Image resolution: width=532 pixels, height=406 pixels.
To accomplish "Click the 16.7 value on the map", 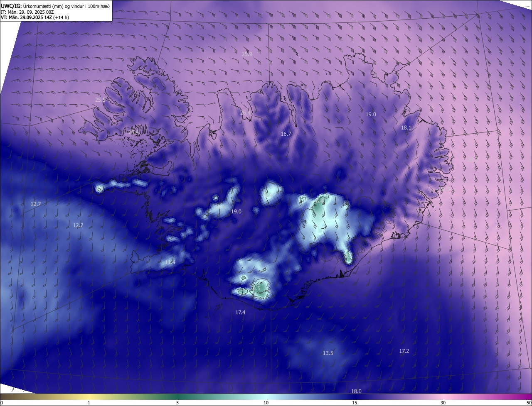I will [286, 134].
